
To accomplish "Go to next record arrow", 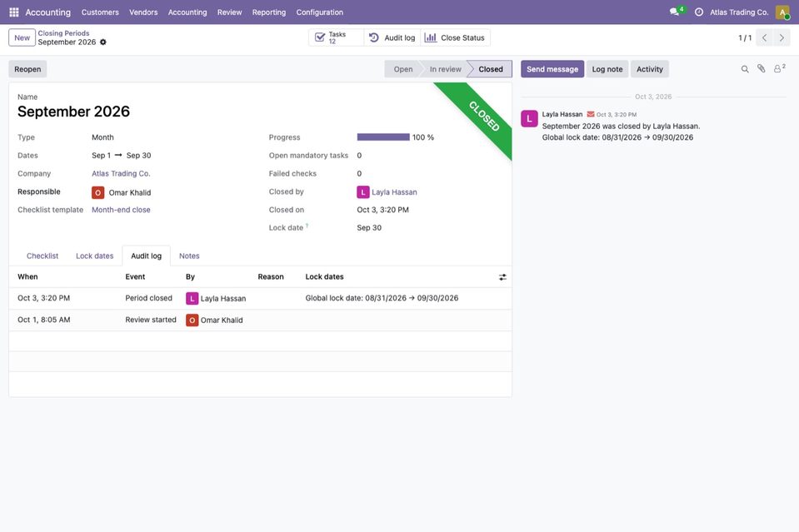I will (782, 37).
